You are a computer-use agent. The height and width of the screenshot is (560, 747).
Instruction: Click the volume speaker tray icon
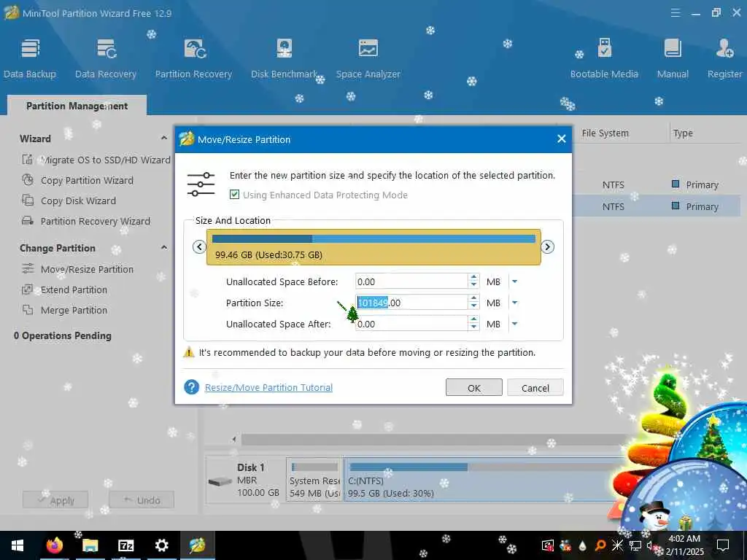(650, 545)
